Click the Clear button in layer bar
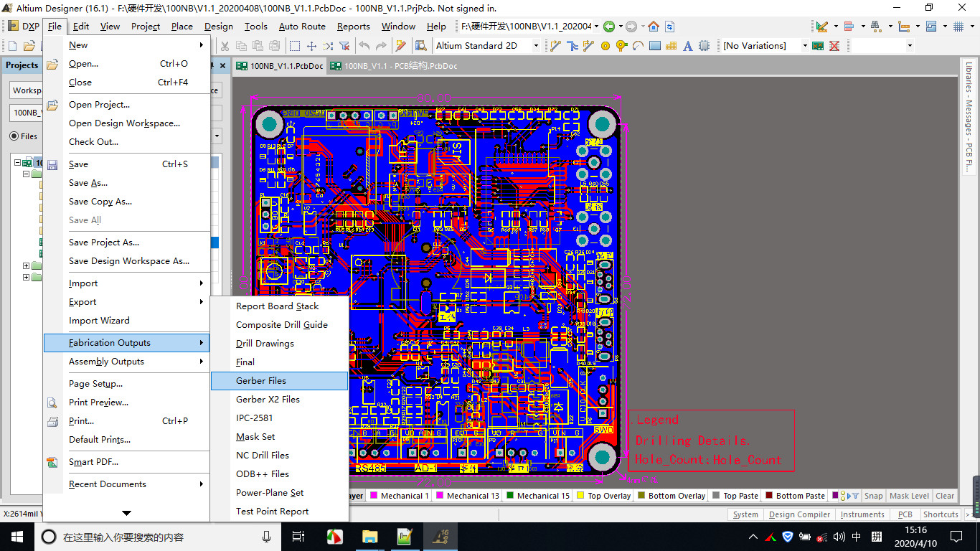The image size is (980, 551). point(945,496)
